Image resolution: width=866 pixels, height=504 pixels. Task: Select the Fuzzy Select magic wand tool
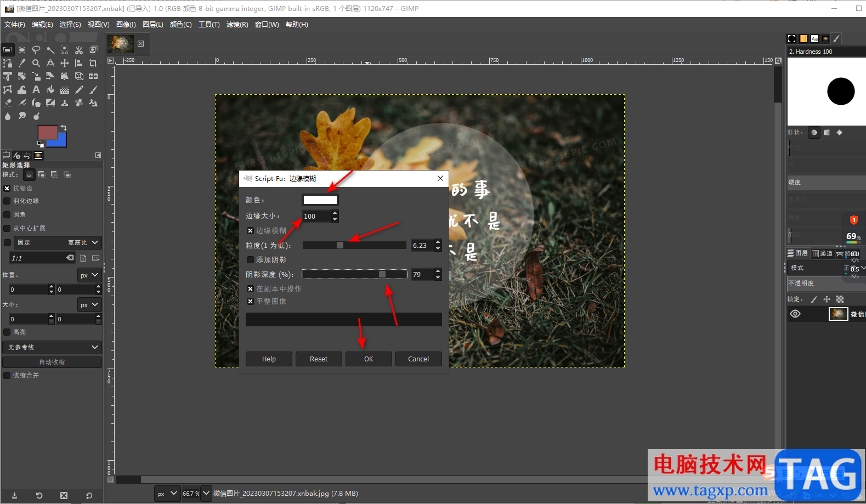tap(50, 50)
